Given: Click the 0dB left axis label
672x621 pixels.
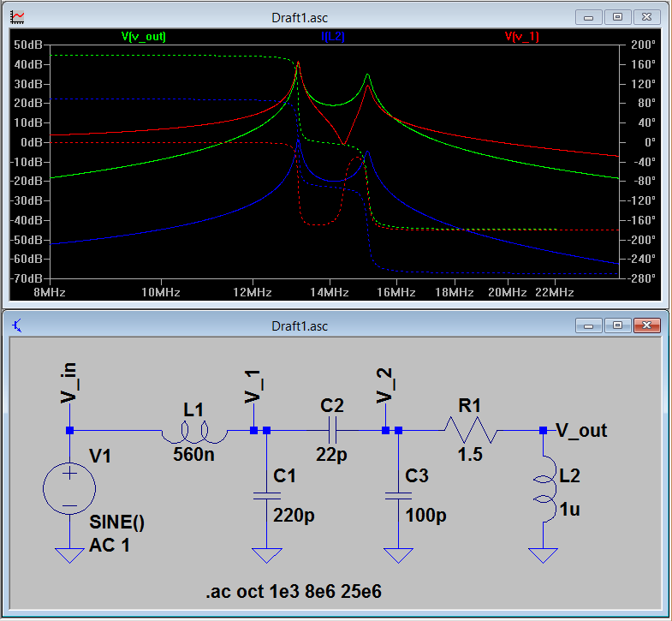Looking at the screenshot, I should tap(32, 142).
